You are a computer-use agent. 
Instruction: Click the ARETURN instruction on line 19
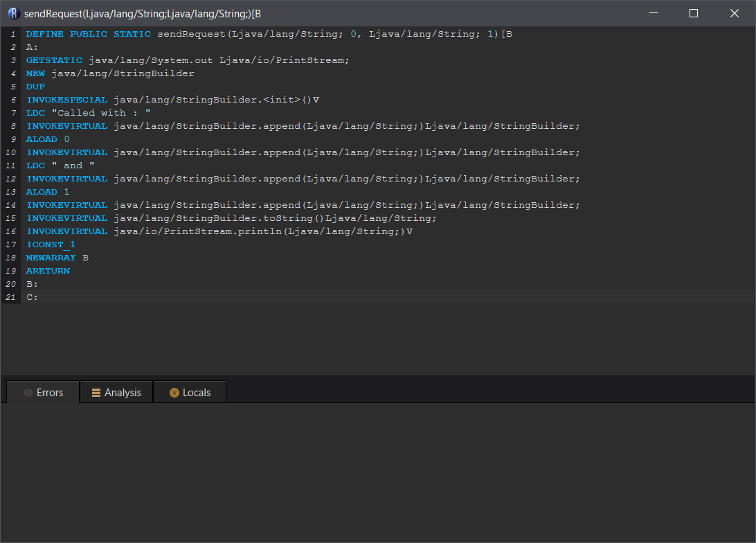click(47, 270)
